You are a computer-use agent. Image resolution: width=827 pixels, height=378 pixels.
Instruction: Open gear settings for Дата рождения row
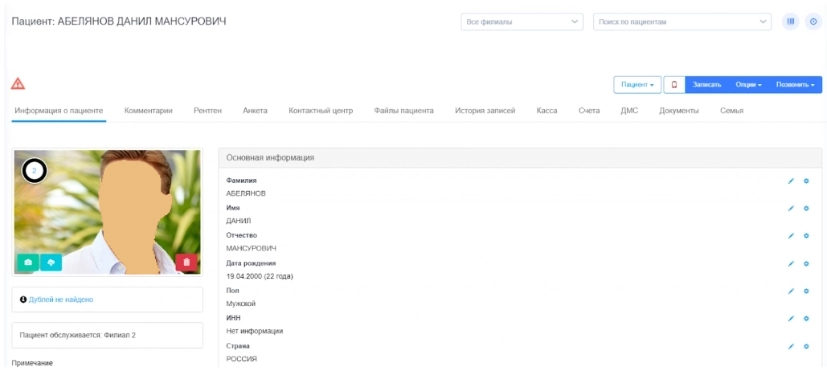click(806, 263)
